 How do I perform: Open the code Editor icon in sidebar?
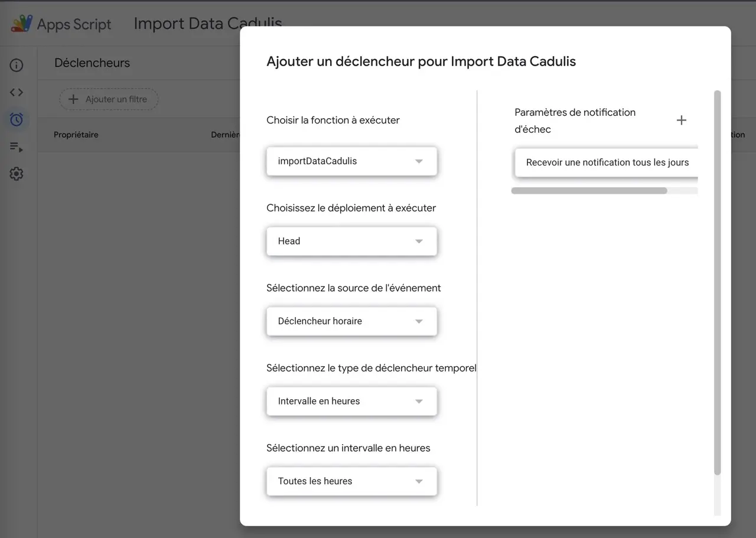(17, 92)
